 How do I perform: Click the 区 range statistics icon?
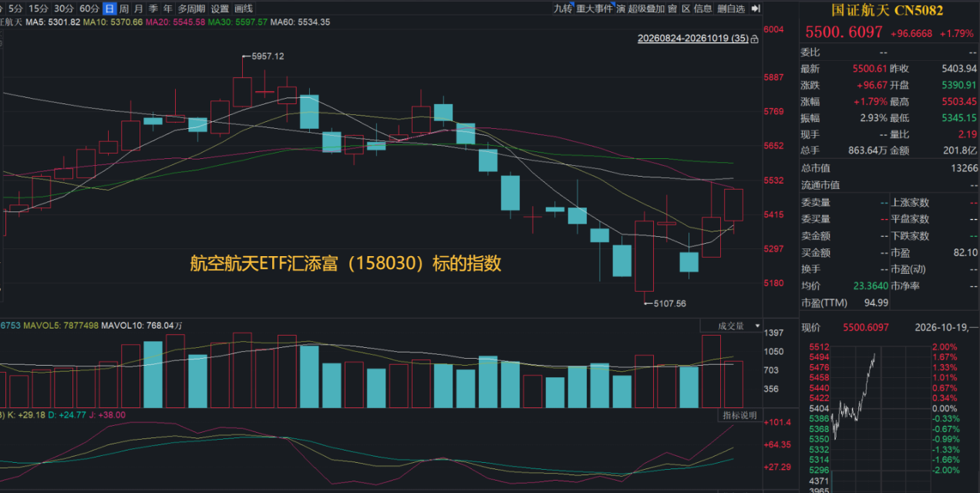click(x=685, y=8)
